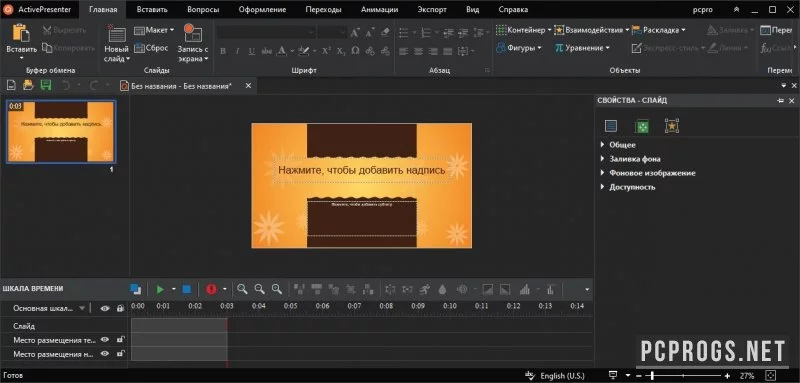This screenshot has width=800, height=383.
Task: Click the green save project icon
Action: (x=46, y=86)
